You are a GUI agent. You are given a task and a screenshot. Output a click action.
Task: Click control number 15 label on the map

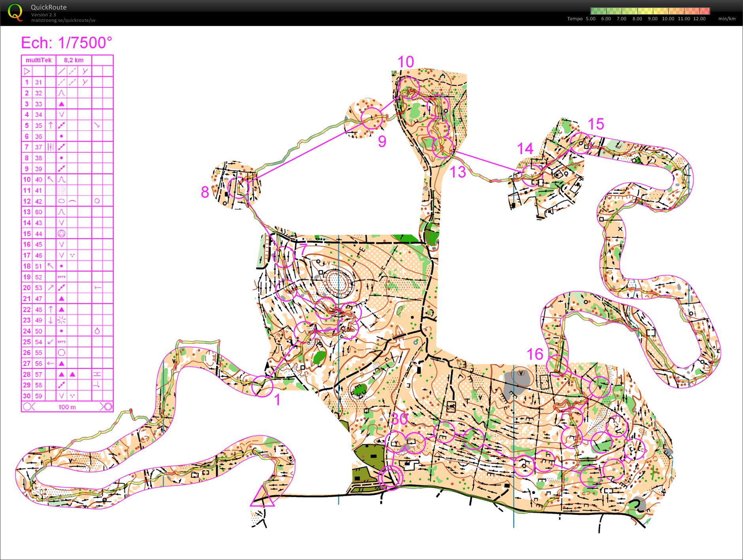click(596, 124)
